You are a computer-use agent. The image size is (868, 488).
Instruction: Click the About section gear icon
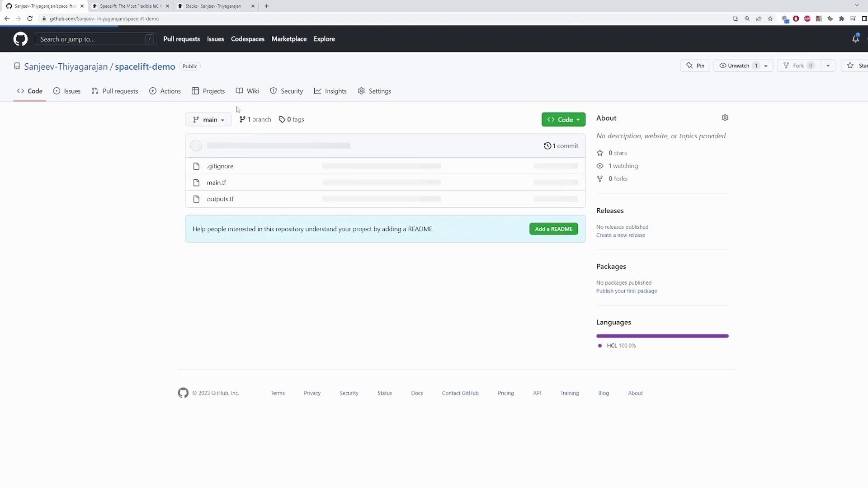725,118
